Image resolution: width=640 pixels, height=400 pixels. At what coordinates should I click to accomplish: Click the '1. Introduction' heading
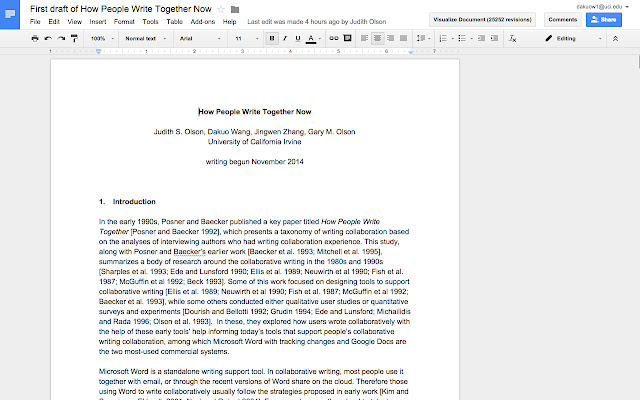point(127,202)
